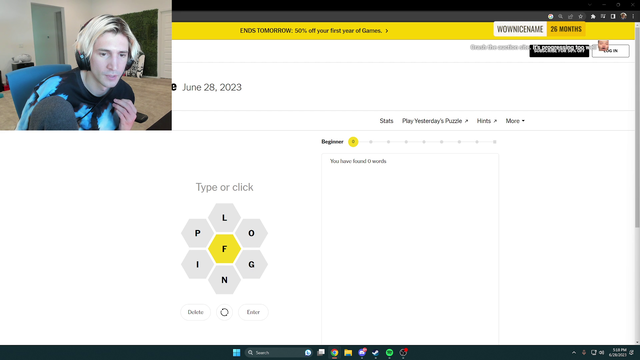Click the letter I hexagon
This screenshot has height=360, width=640.
pos(198,264)
